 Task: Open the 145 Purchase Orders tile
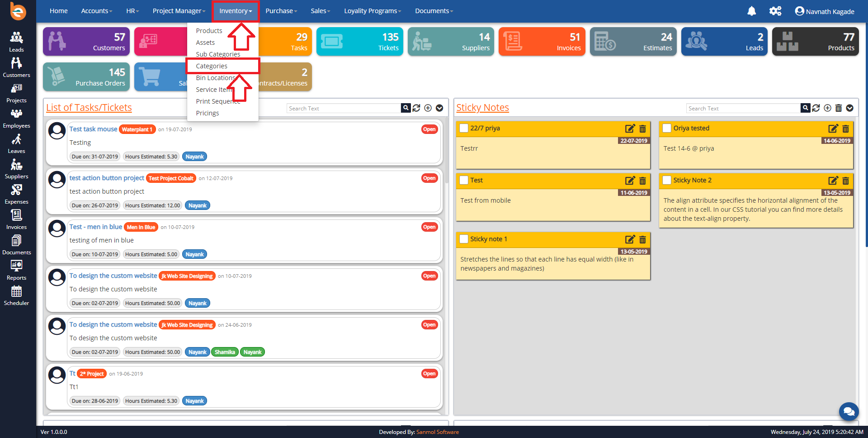point(86,77)
